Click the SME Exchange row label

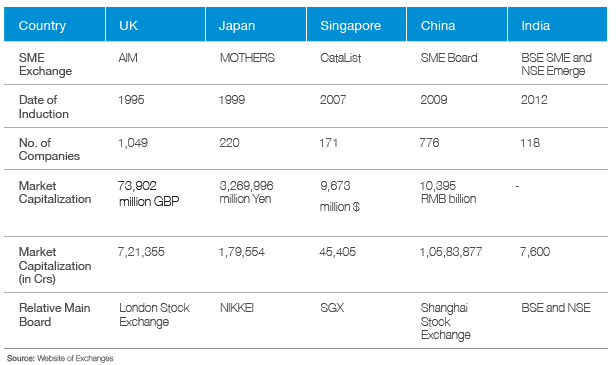pos(45,64)
